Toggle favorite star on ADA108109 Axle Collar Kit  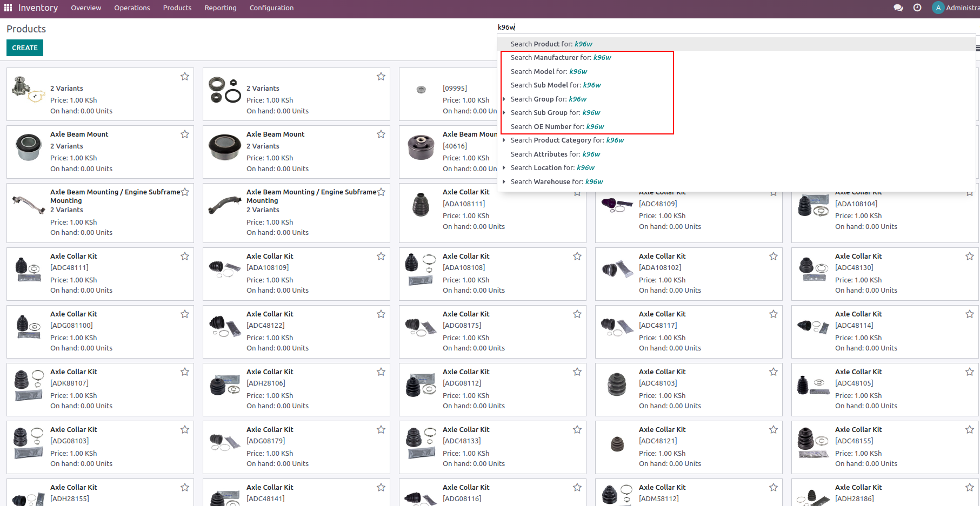381,257
